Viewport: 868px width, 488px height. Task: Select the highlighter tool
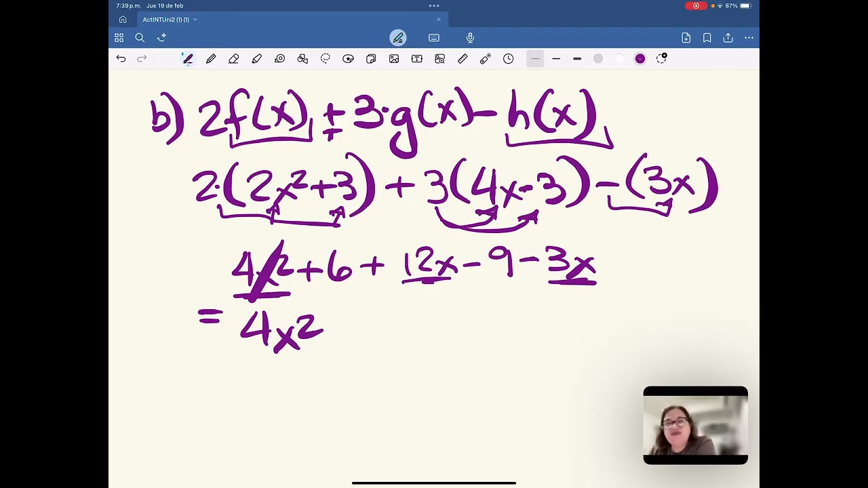(257, 59)
